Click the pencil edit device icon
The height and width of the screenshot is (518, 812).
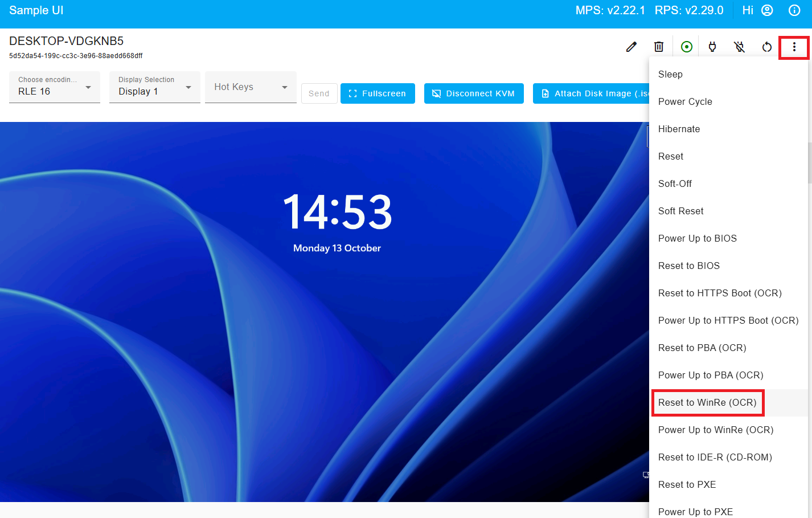(631, 47)
